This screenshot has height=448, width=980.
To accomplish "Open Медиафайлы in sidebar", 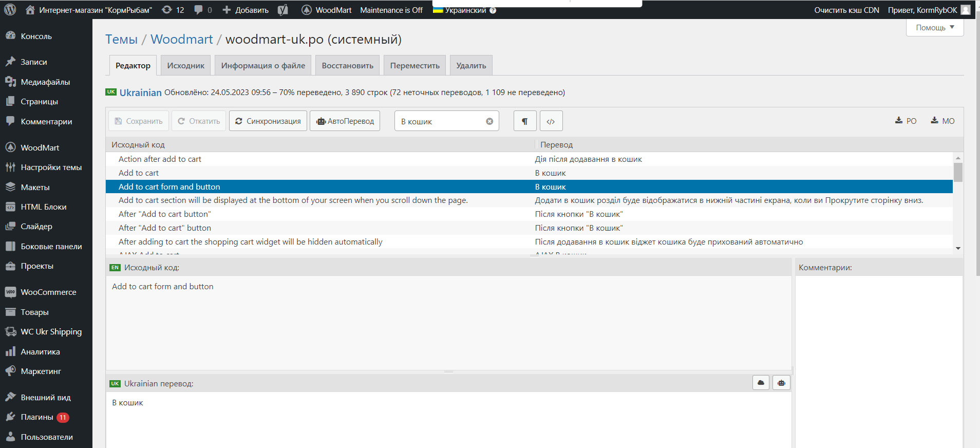I will [46, 82].
